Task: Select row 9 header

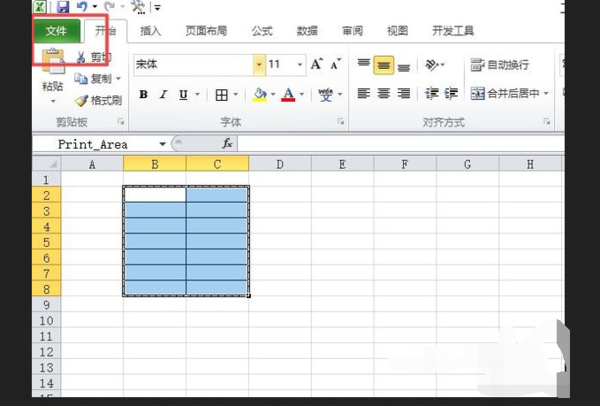Action: pyautogui.click(x=47, y=305)
